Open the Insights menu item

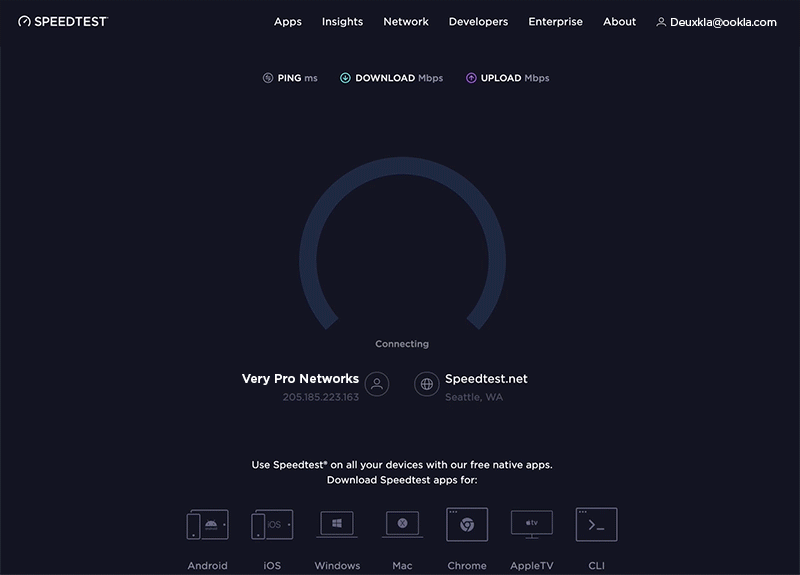[x=342, y=22]
